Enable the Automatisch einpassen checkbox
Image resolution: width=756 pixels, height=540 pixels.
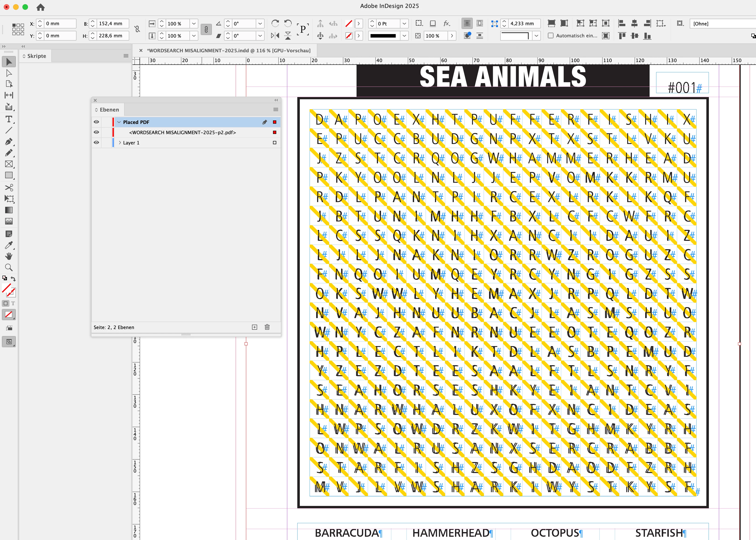(550, 35)
